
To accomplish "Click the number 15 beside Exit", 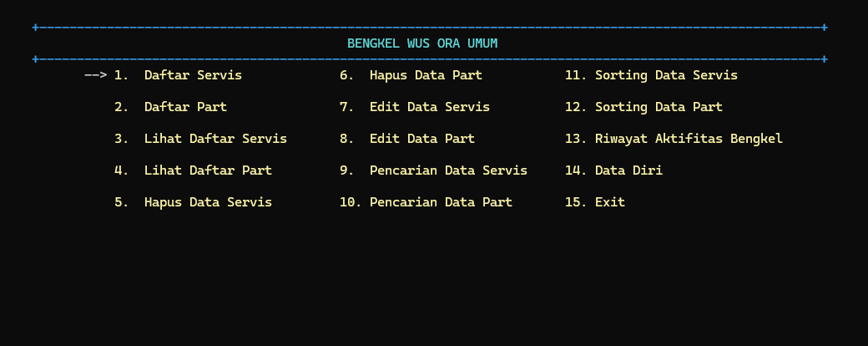I will tap(575, 202).
